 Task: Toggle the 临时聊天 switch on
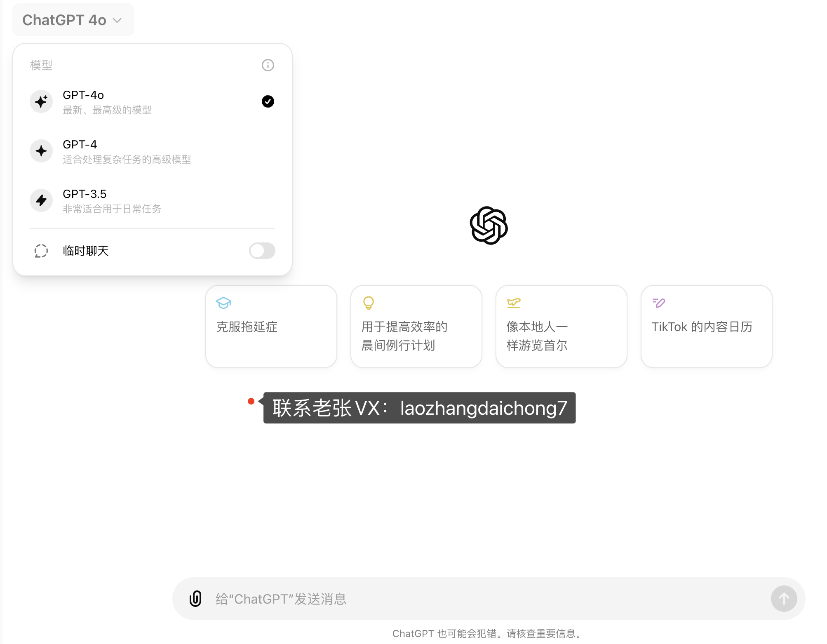(x=262, y=251)
